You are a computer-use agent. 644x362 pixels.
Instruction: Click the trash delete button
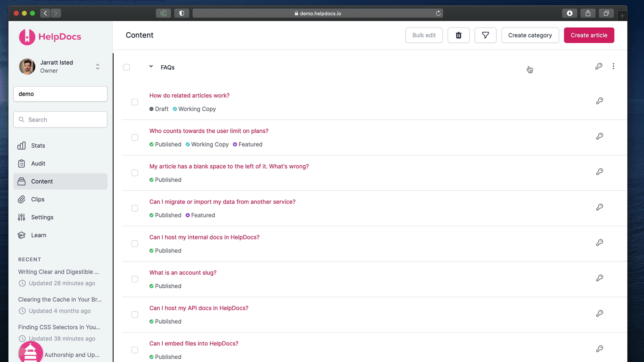458,35
